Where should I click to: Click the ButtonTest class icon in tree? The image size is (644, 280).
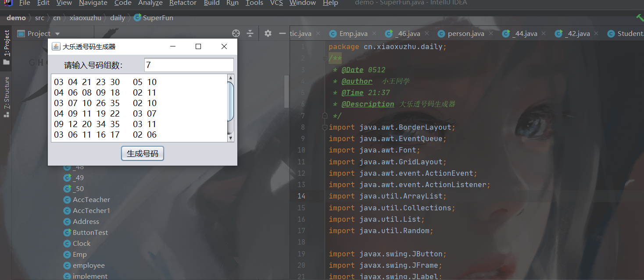click(x=67, y=233)
